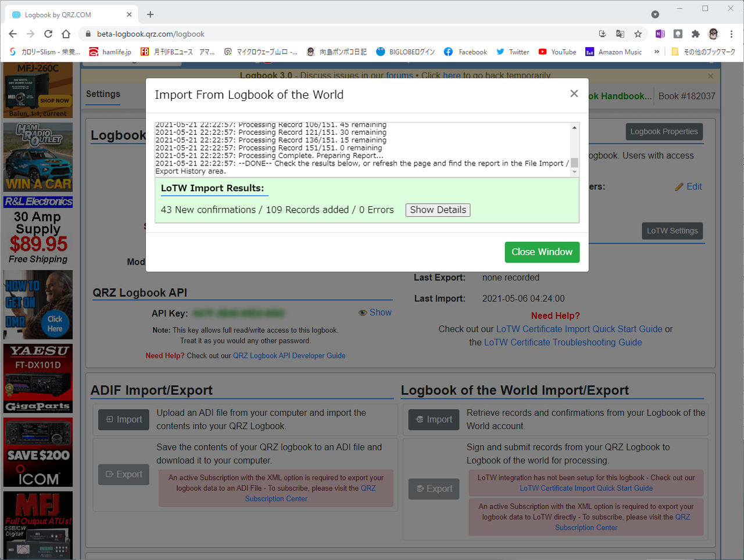
Task: Open the browser home page
Action: point(66,34)
